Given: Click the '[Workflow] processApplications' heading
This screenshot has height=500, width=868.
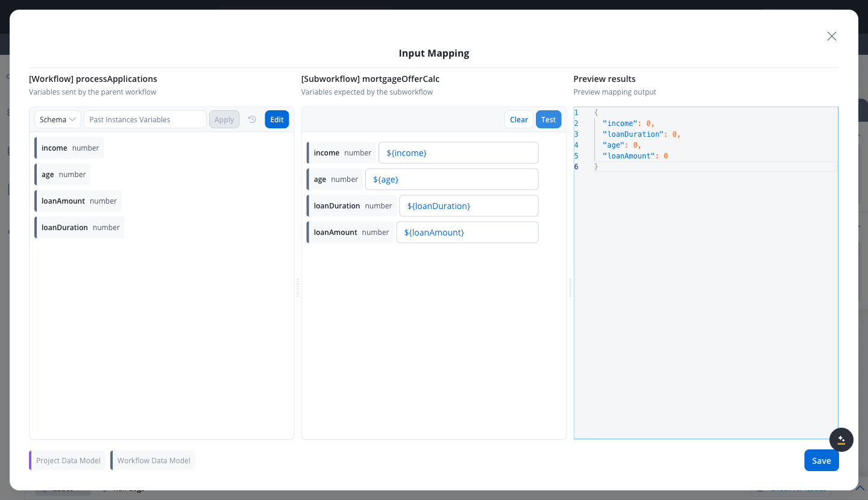Looking at the screenshot, I should click(x=93, y=79).
